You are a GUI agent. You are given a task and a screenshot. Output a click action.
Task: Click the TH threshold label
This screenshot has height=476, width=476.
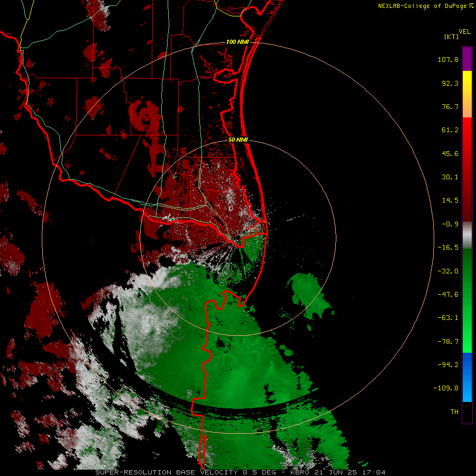pyautogui.click(x=454, y=412)
